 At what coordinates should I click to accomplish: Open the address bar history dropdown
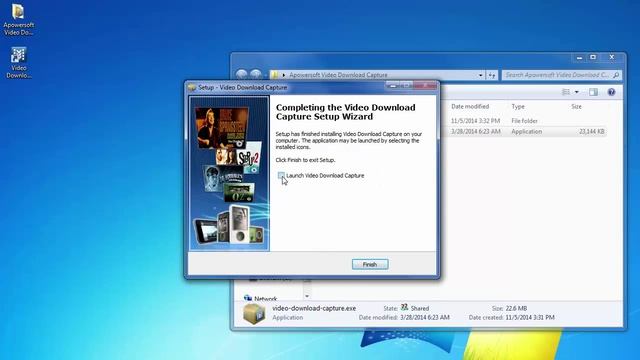480,75
